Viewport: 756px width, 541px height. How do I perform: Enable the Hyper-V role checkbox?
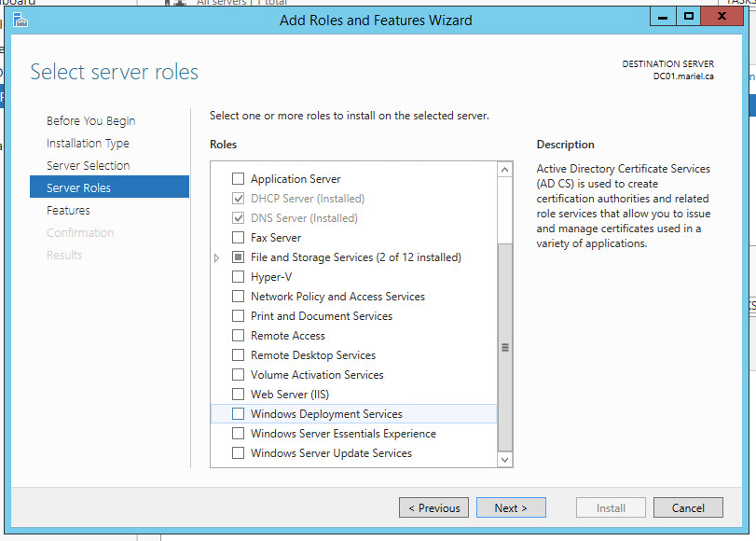pyautogui.click(x=239, y=277)
